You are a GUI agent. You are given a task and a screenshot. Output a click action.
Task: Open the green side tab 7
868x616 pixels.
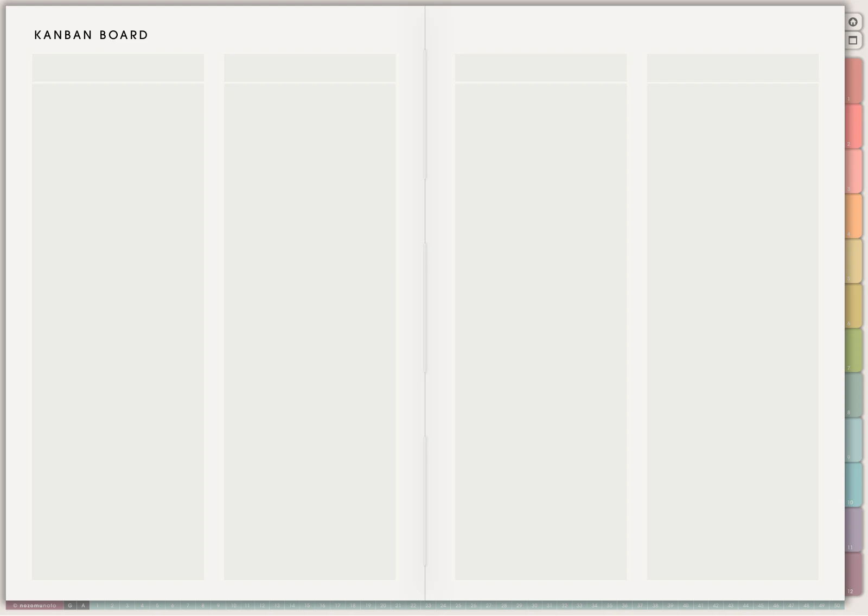pyautogui.click(x=853, y=350)
